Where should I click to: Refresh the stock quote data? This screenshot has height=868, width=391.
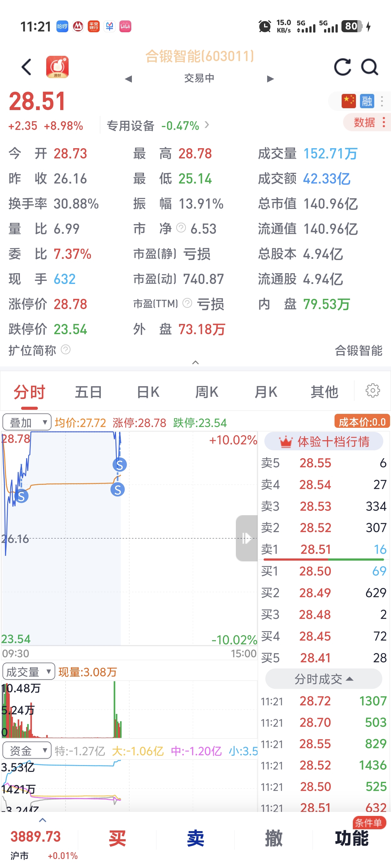tap(342, 67)
